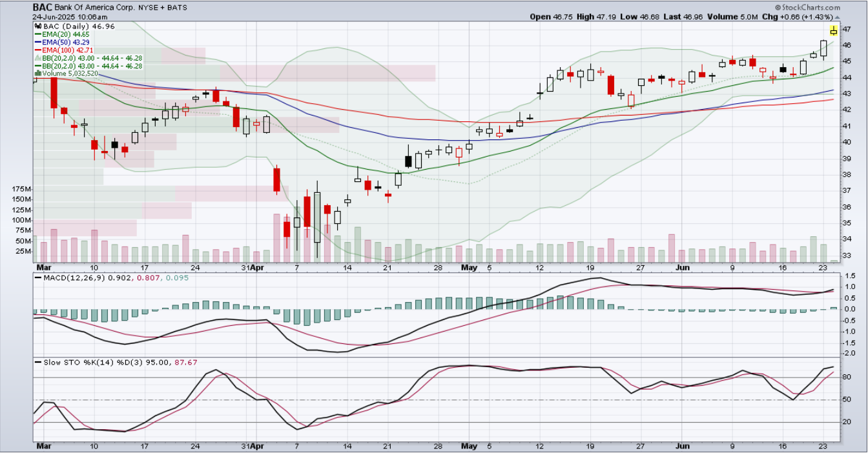Click the 'Open 46.75' value
This screenshot has height=453, width=868.
(551, 17)
